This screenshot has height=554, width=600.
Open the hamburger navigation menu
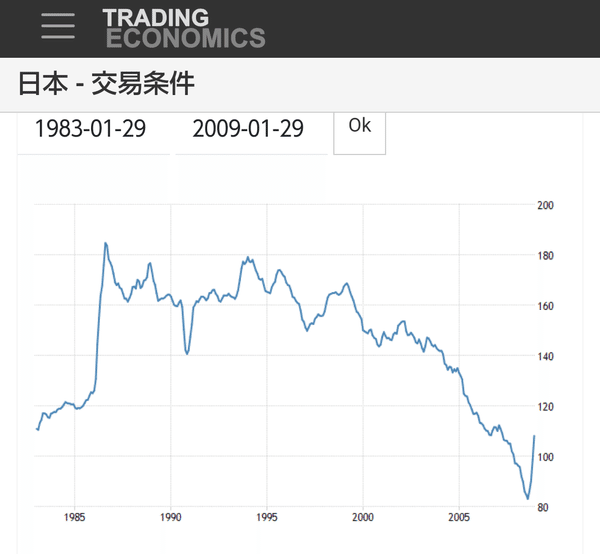tap(58, 26)
